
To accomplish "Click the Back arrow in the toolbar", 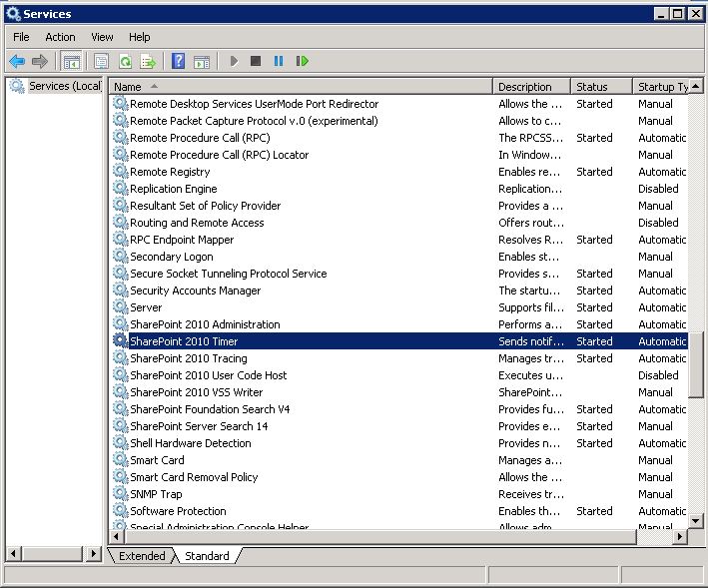I will (x=17, y=61).
